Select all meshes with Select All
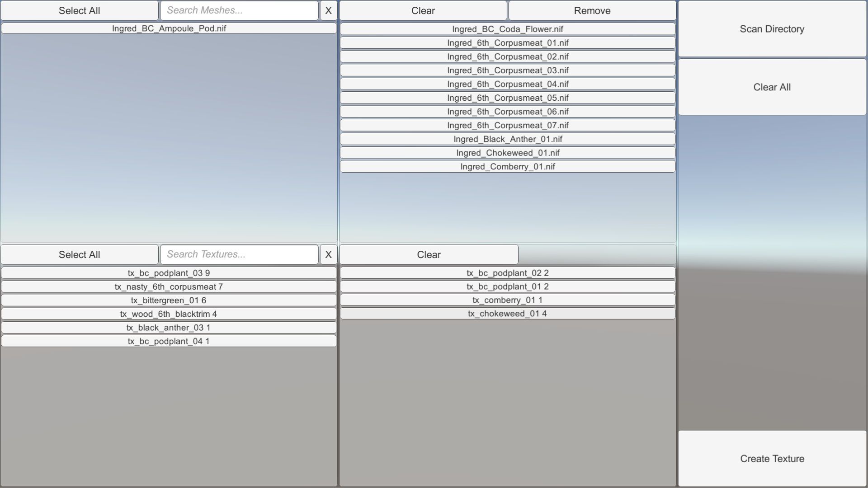868x488 pixels. (x=80, y=10)
